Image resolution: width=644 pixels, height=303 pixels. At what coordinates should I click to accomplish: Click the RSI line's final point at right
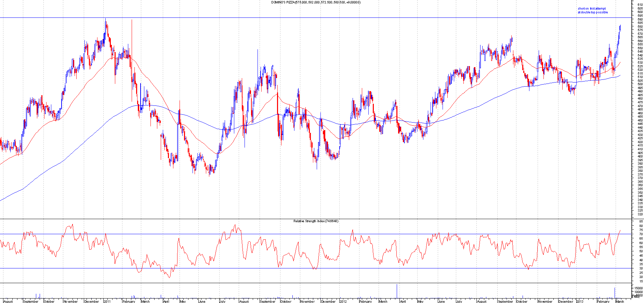point(620,230)
